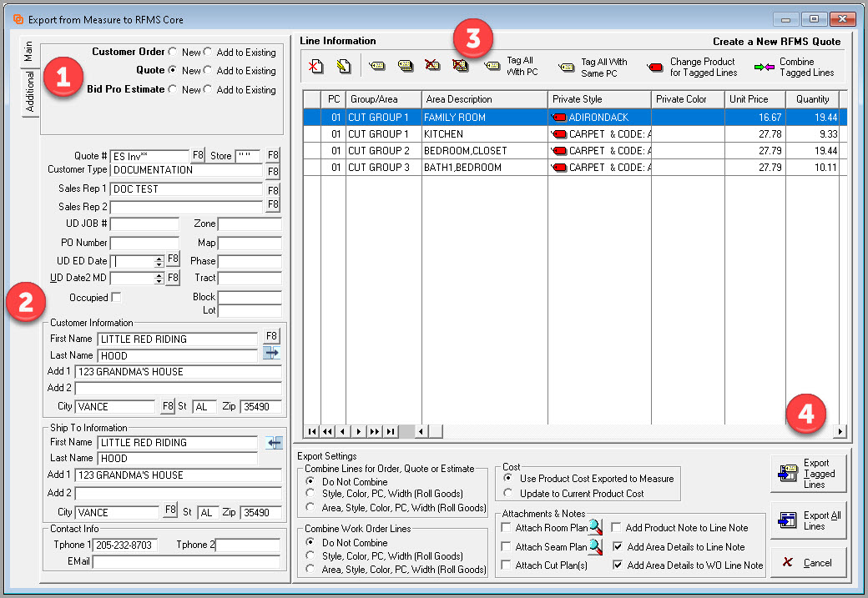Click the copy ship-to back to customer arrow icon
868x598 pixels.
[274, 443]
